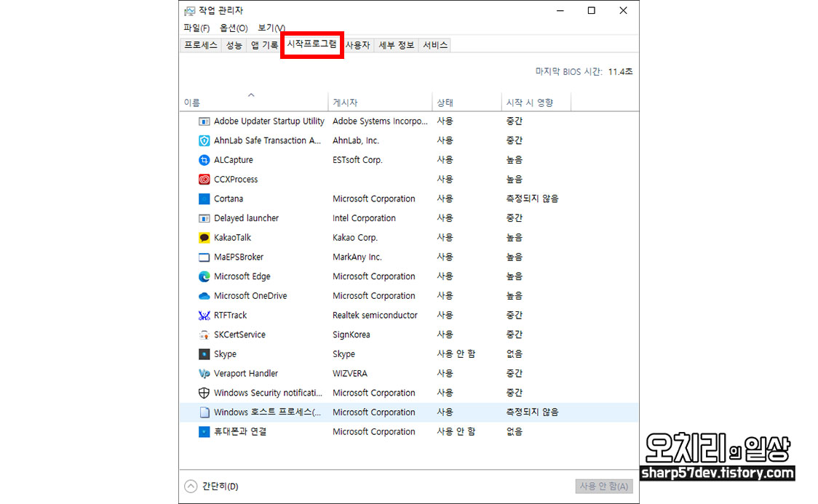Select the Kakao Corp. publisher cell
The height and width of the screenshot is (504, 818).
click(x=354, y=238)
